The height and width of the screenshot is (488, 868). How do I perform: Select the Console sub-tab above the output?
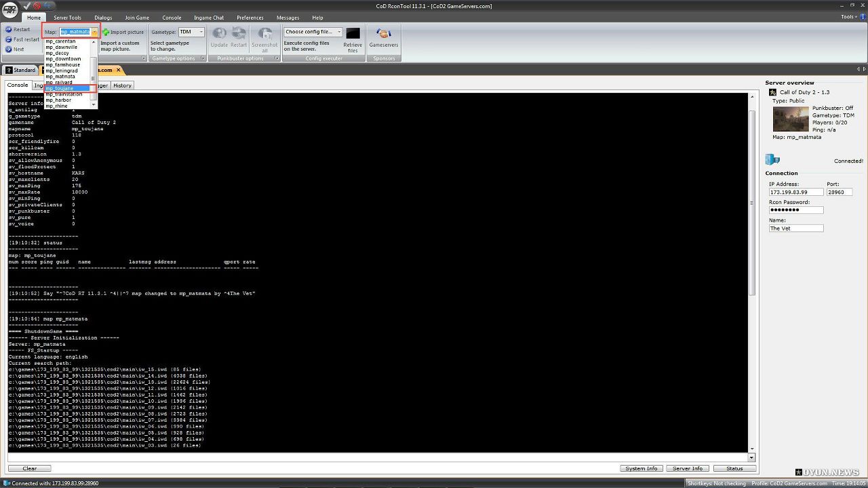click(18, 85)
